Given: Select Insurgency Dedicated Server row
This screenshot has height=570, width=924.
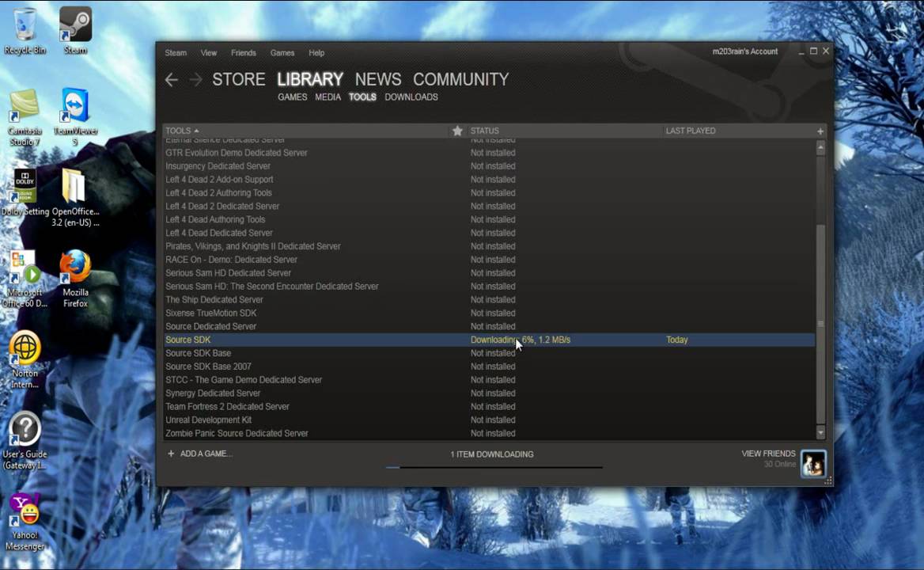Looking at the screenshot, I should (x=489, y=166).
